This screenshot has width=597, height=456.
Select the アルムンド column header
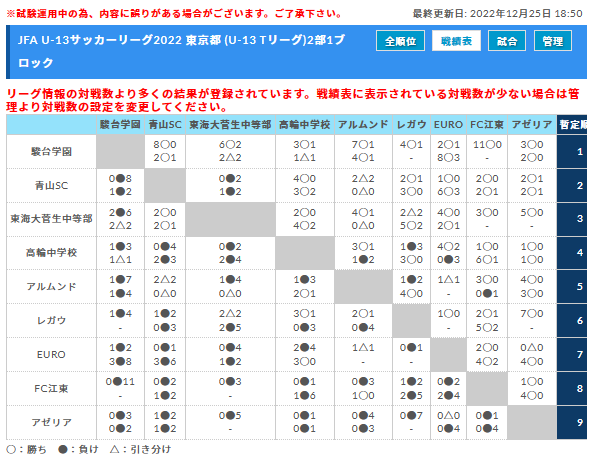point(363,124)
